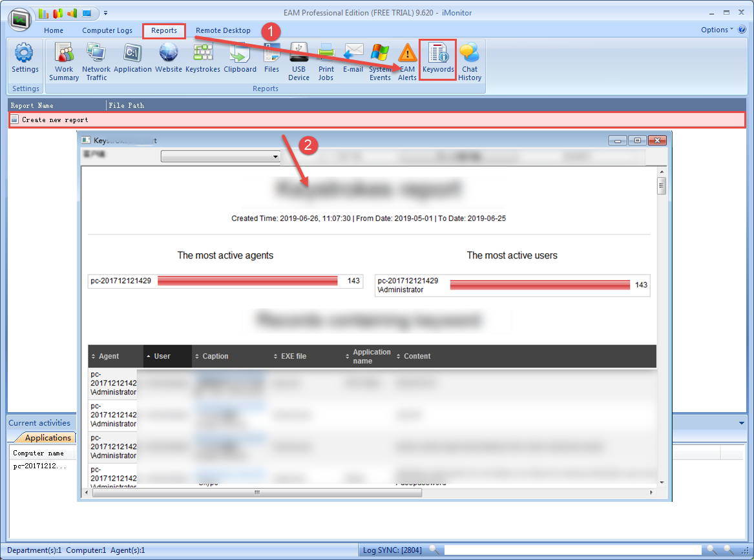Click the most active agents red bar
Screen dimensions: 754x560
[247, 281]
